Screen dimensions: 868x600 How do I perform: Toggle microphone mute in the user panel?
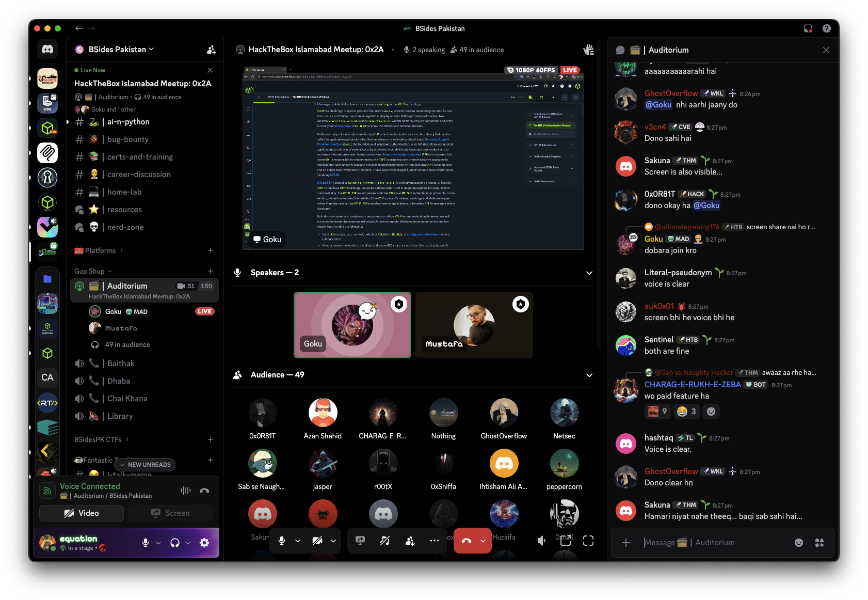click(x=146, y=543)
